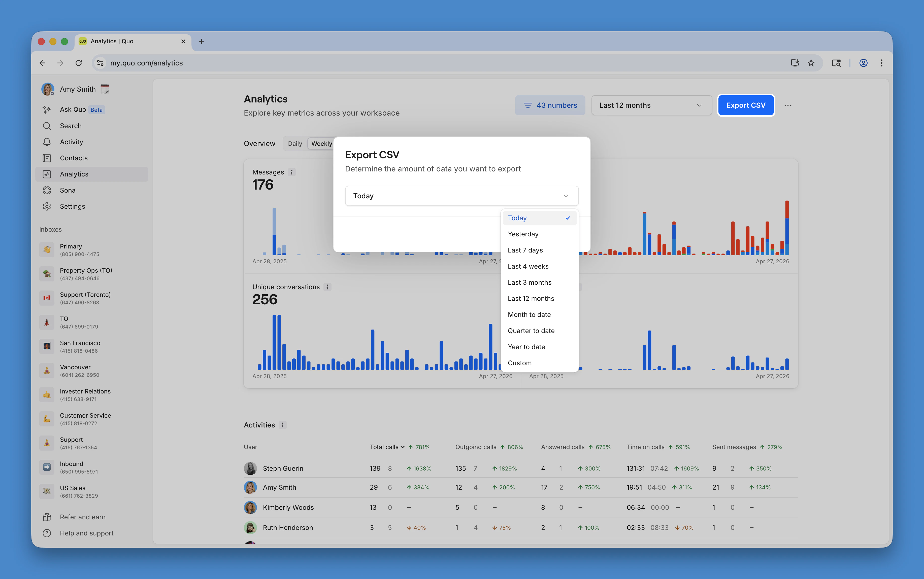Select Yesterday in the dropdown list
The height and width of the screenshot is (579, 924).
[539, 234]
